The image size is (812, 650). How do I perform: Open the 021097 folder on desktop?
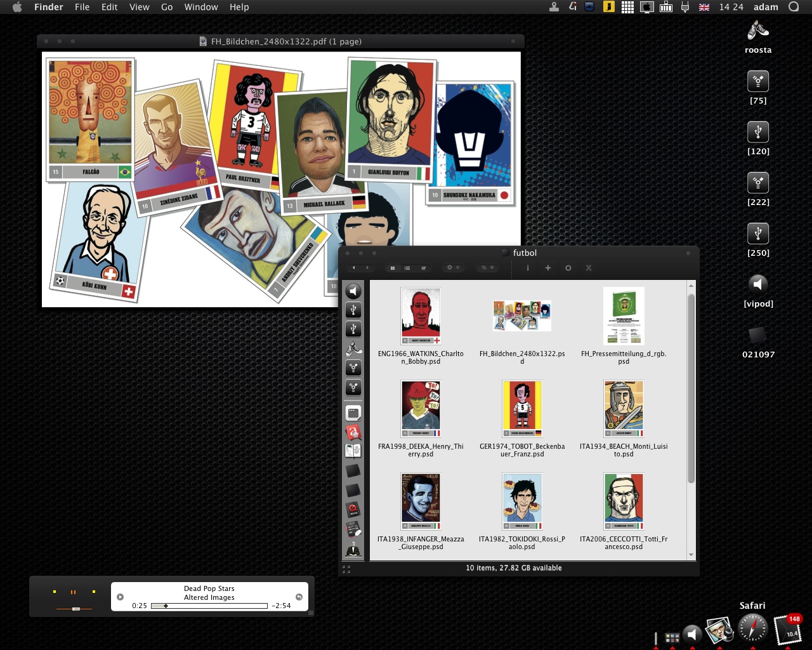pyautogui.click(x=758, y=335)
